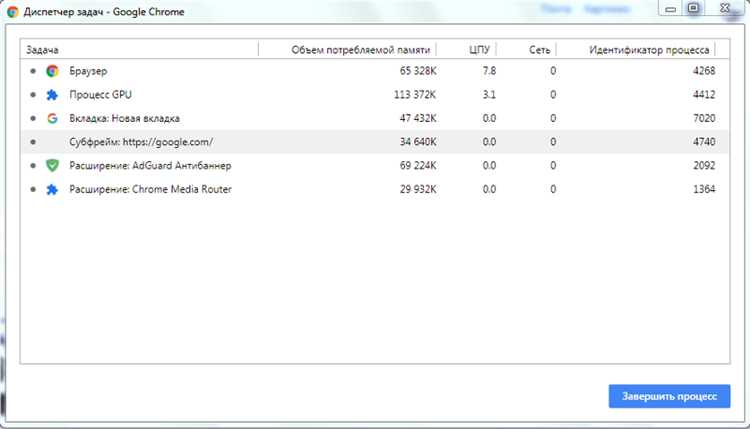This screenshot has width=750, height=429.
Task: Click process ID 4268
Action: (x=704, y=71)
